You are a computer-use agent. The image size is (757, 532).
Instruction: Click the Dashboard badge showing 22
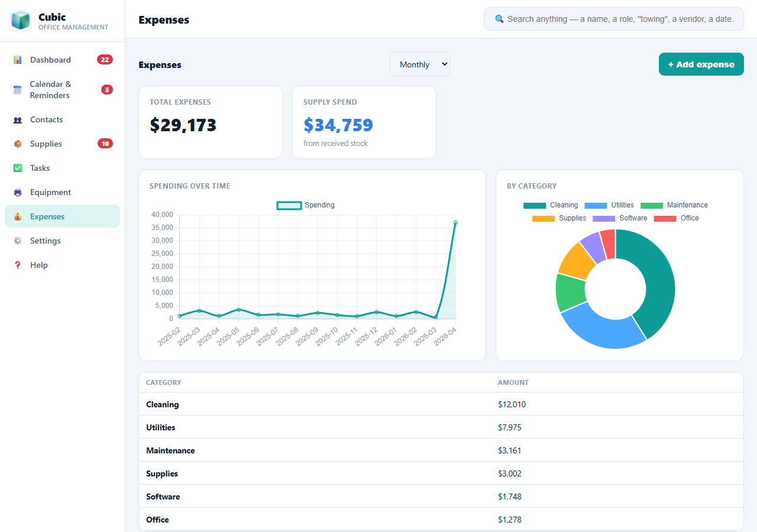(x=105, y=60)
